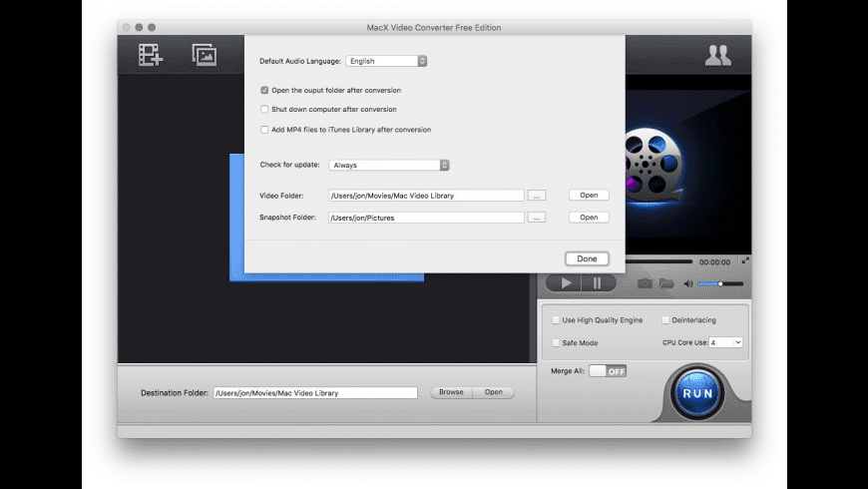868x489 pixels.
Task: Adjust the volume slider
Action: point(718,283)
